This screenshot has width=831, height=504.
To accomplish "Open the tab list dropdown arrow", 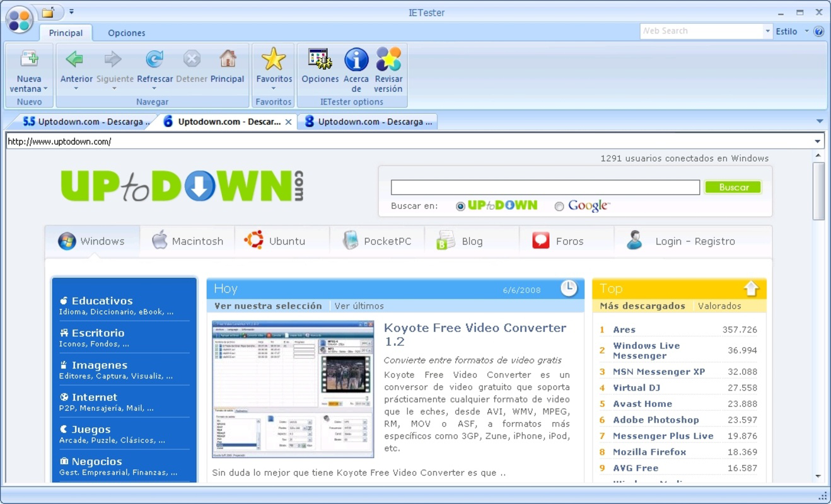I will (820, 121).
